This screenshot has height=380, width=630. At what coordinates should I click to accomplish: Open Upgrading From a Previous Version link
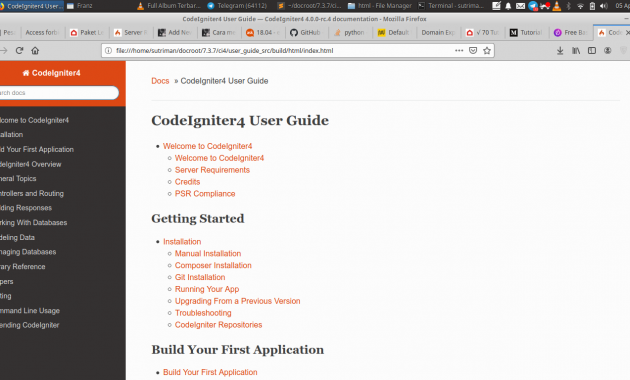pyautogui.click(x=237, y=301)
